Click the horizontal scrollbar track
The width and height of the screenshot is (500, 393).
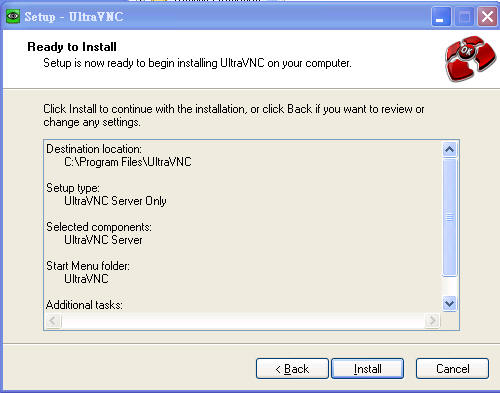pos(243,321)
